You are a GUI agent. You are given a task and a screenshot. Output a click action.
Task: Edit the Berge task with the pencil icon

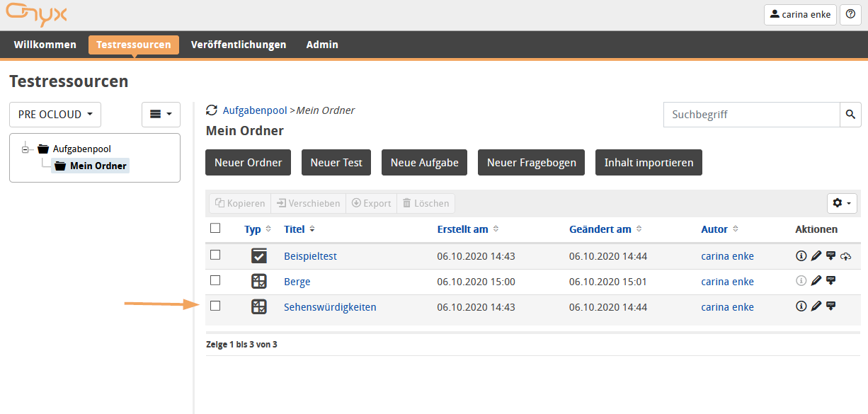click(816, 282)
